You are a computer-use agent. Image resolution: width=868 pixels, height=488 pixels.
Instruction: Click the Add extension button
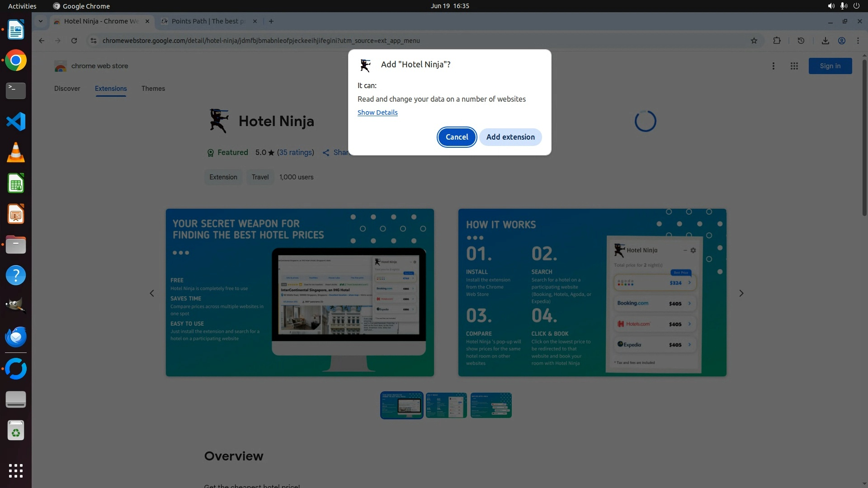510,137
